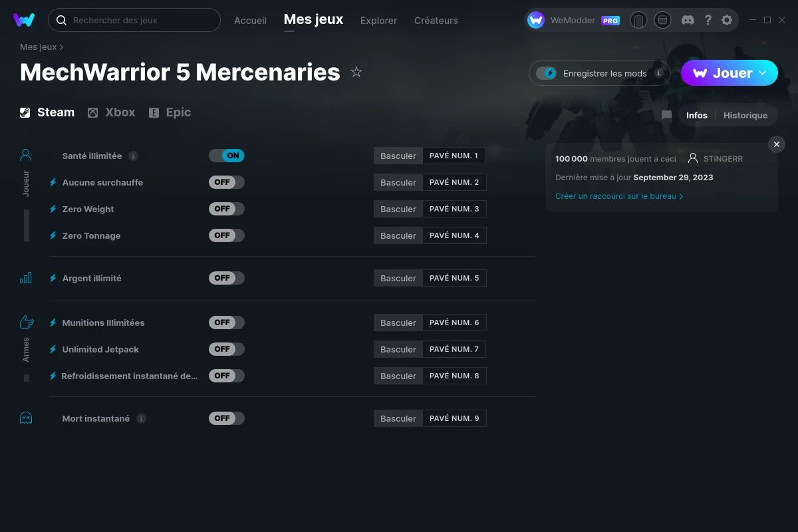The height and width of the screenshot is (532, 798).
Task: Enable Mort instantané toggle
Action: (x=227, y=418)
